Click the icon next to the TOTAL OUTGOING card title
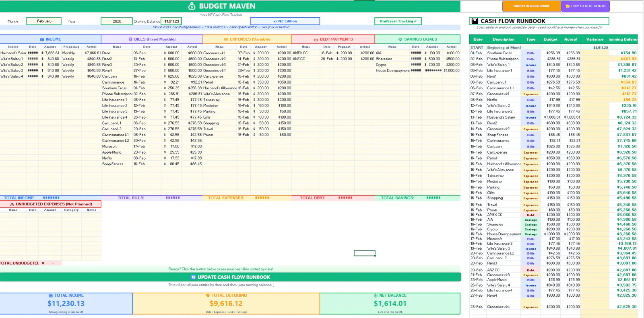The width and height of the screenshot is (644, 318). [208, 295]
